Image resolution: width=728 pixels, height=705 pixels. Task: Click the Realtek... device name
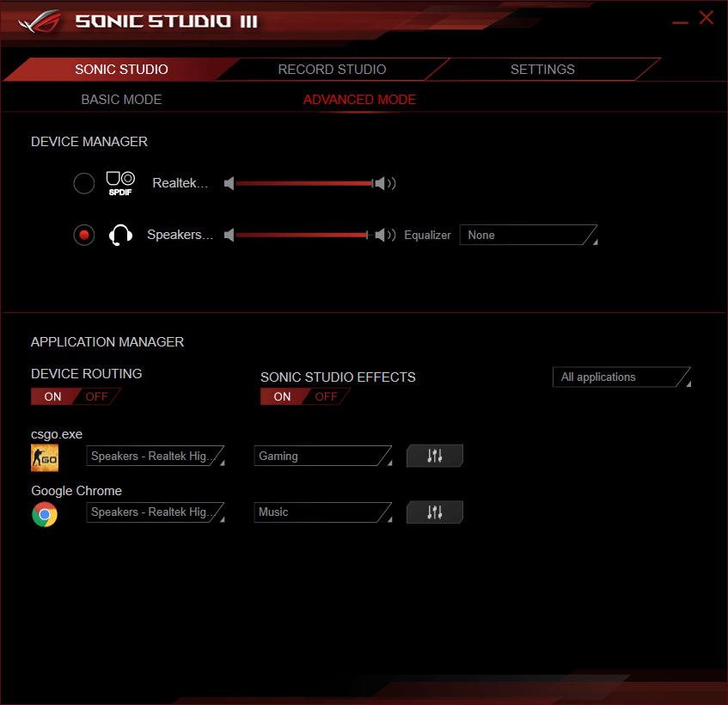[180, 183]
